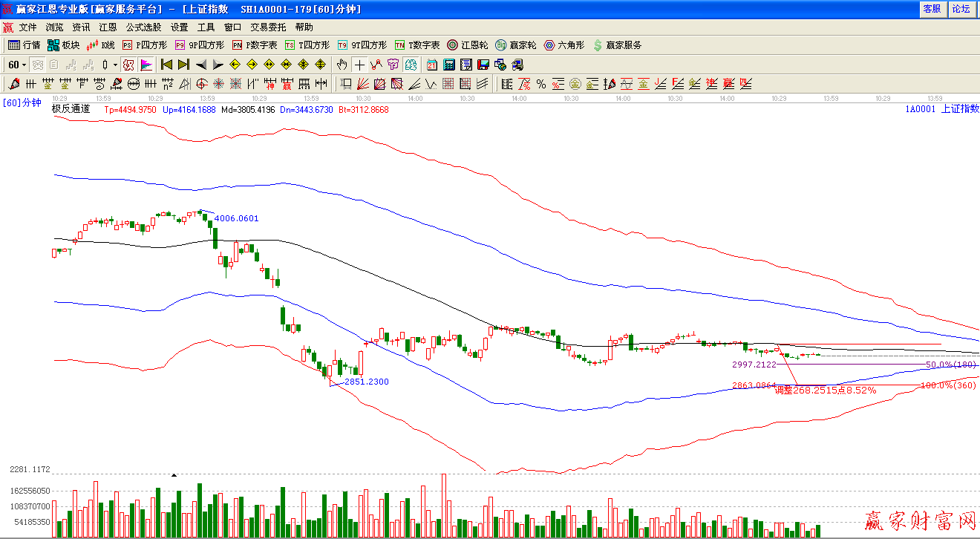Click the 客服 button
The width and height of the screenshot is (980, 539).
pos(932,9)
